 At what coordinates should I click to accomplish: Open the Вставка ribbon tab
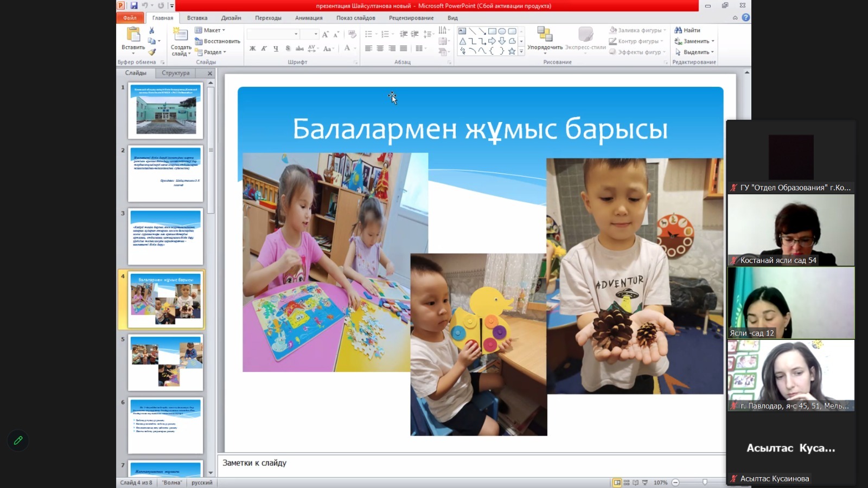coord(197,18)
